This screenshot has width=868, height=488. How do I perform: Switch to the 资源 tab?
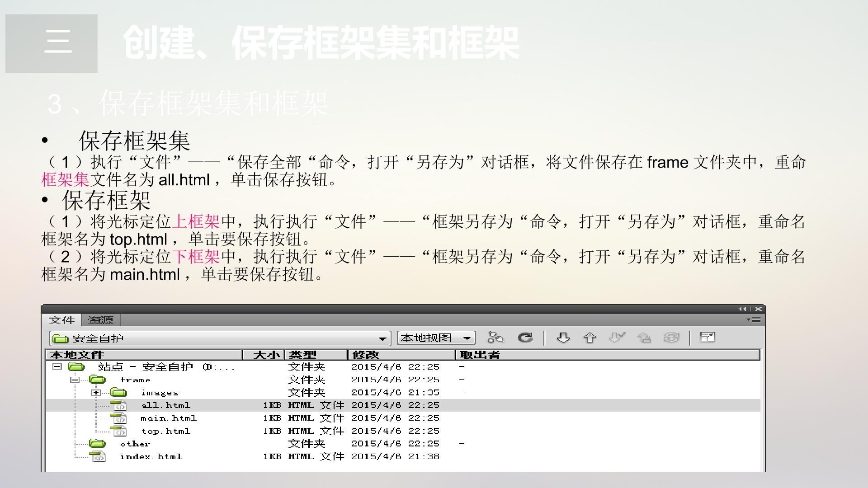pos(100,320)
